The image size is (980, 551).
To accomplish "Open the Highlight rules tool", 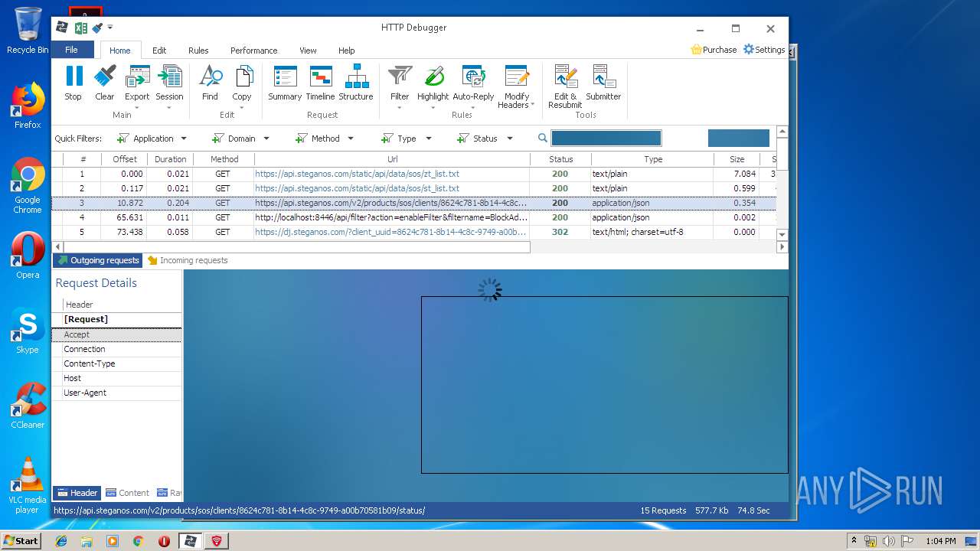I will click(x=433, y=88).
